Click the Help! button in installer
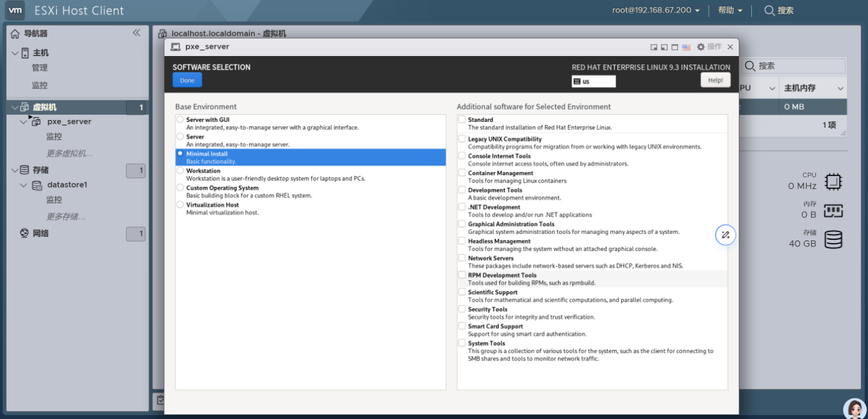This screenshot has height=419, width=868. [x=716, y=80]
